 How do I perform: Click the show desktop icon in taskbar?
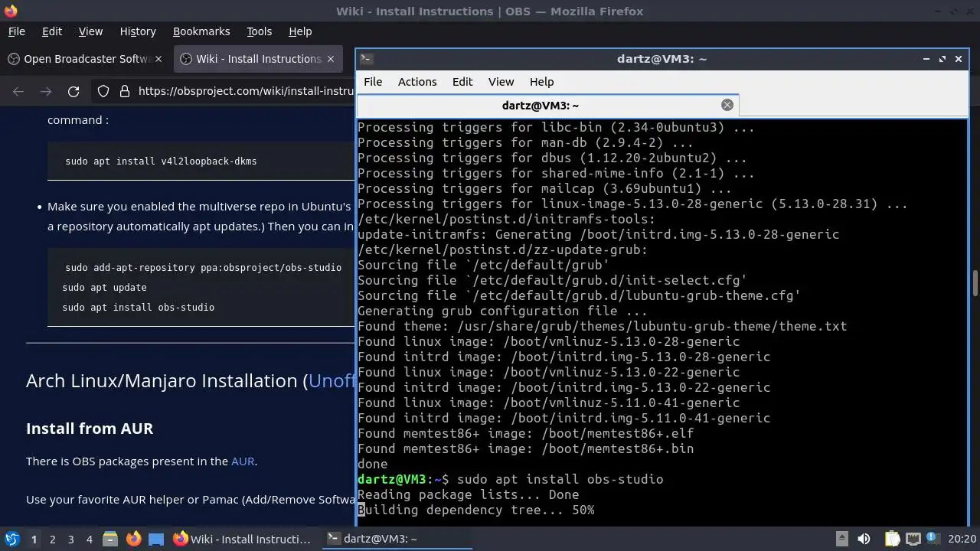156,540
